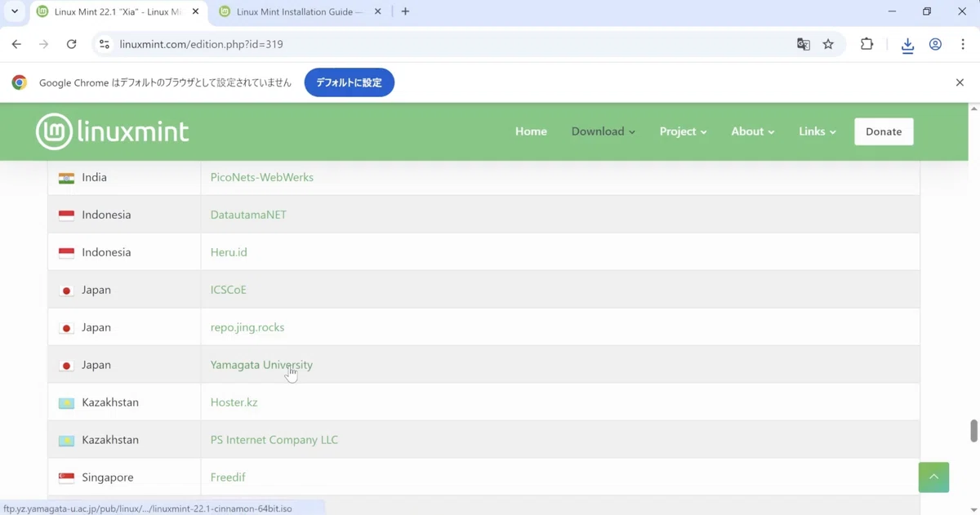This screenshot has height=515, width=980.
Task: Click the Japan flag in ICSCoE row
Action: [66, 291]
